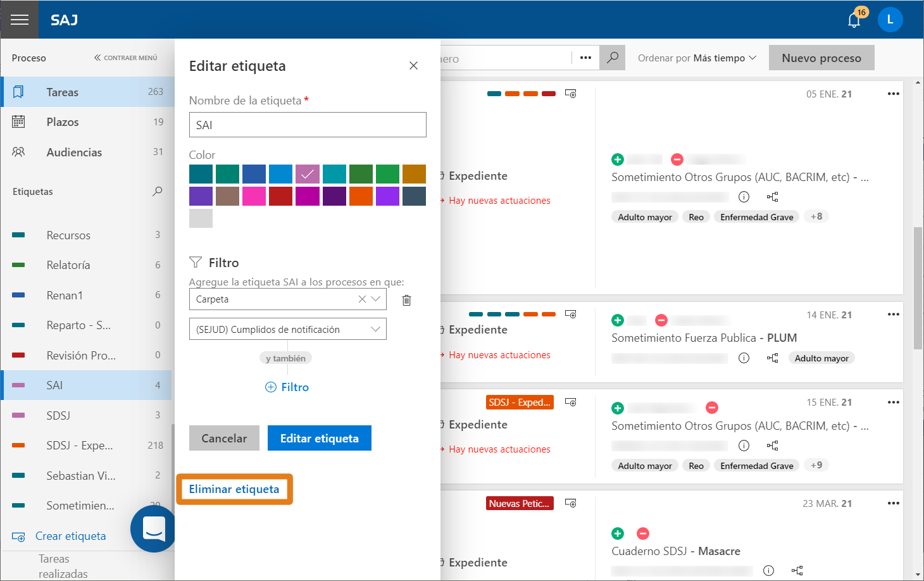This screenshot has height=581, width=924.
Task: Delete the Carpeta filter with trash icon
Action: [x=407, y=300]
